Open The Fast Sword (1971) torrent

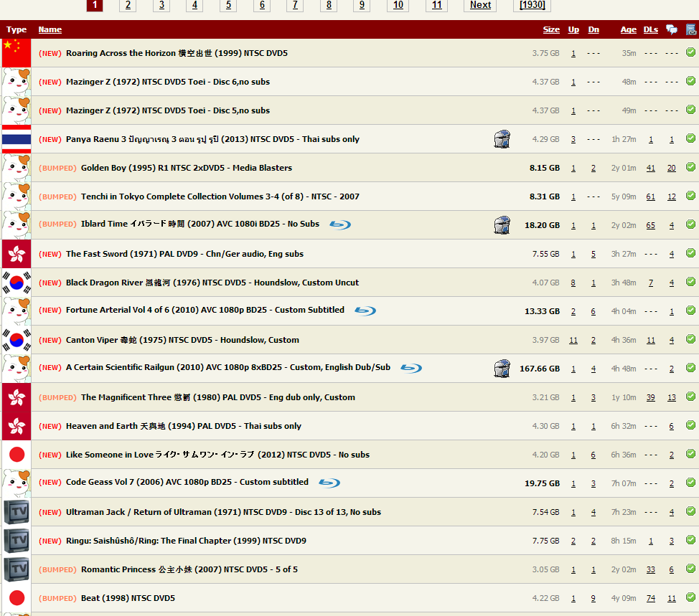pyautogui.click(x=185, y=254)
